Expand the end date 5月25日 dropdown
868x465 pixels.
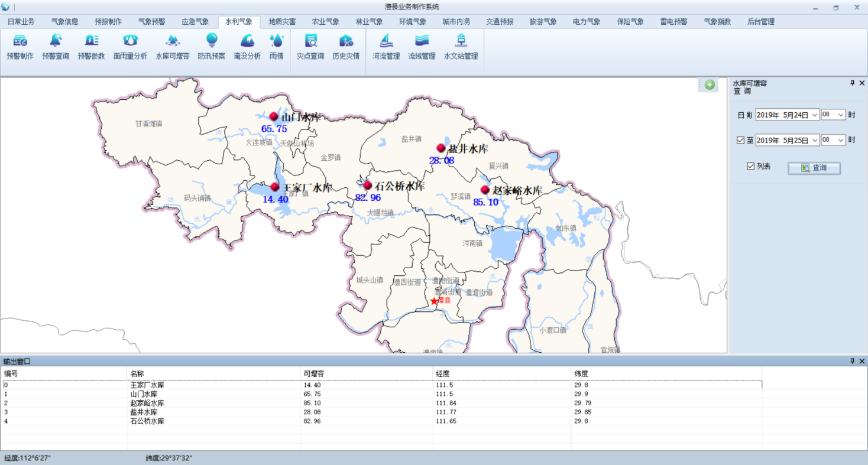click(815, 141)
